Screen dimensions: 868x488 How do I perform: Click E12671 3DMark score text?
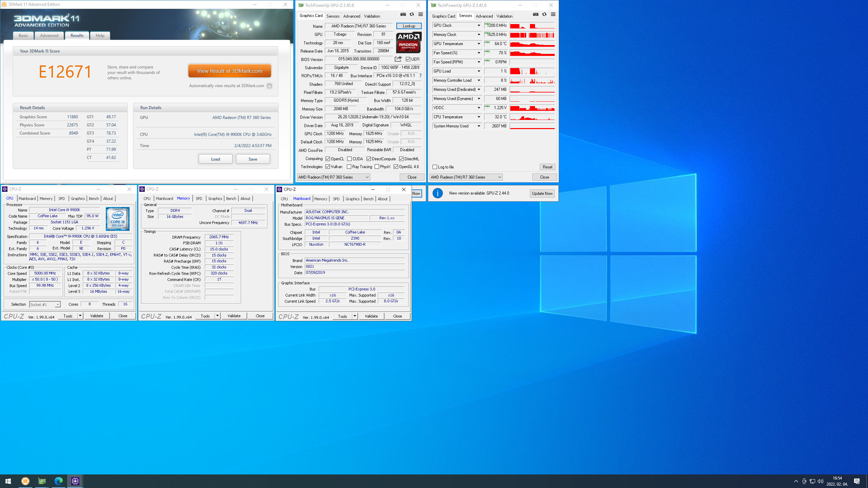65,72
